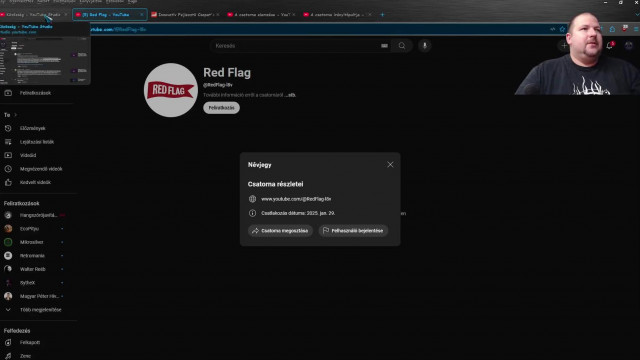Click the Csatlakozás dátuma join date text
Viewport: 640px width, 360px height.
click(298, 213)
